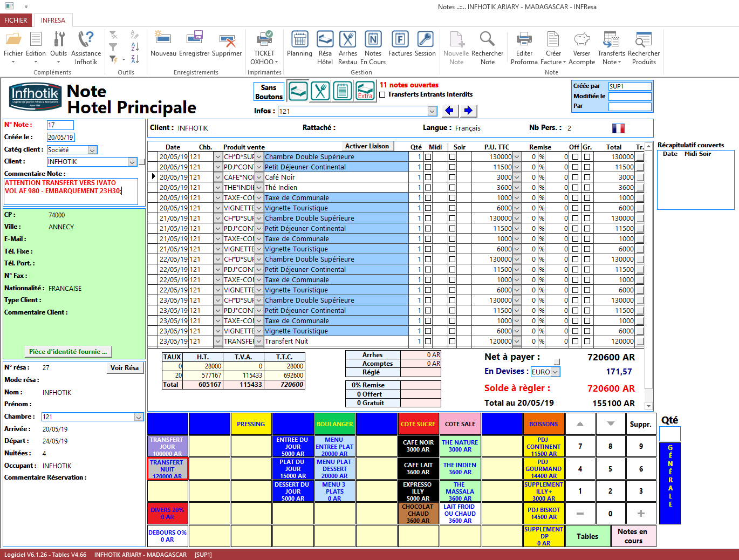This screenshot has height=560, width=739.
Task: Click Pièce d'identité fournie button
Action: (68, 352)
